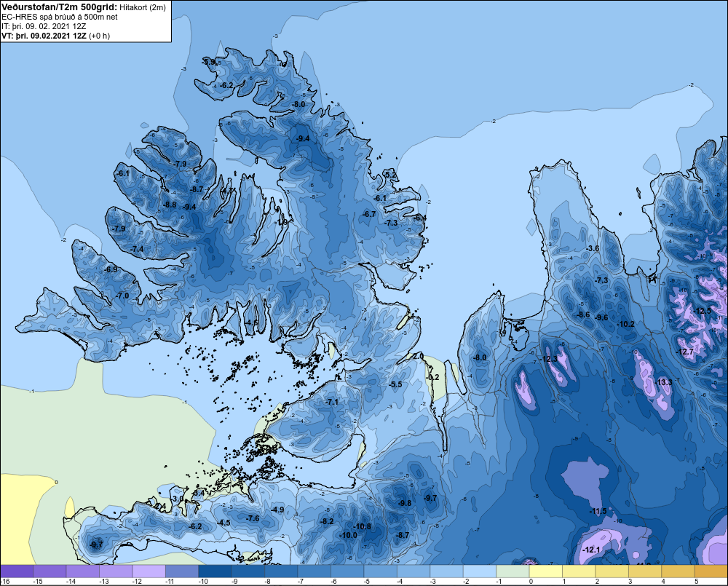Image resolution: width=728 pixels, height=586 pixels.
Task: Click the -12.5 temperature label
Action: click(x=702, y=311)
